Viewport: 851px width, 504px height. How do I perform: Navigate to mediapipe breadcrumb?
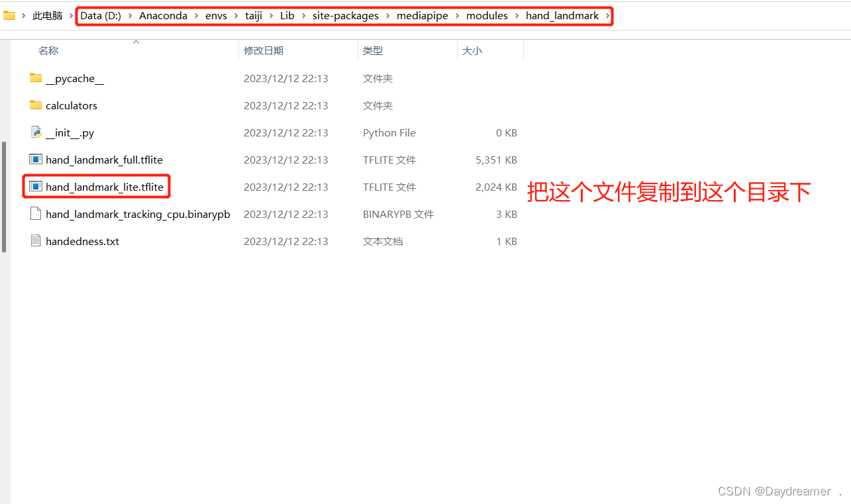point(422,16)
